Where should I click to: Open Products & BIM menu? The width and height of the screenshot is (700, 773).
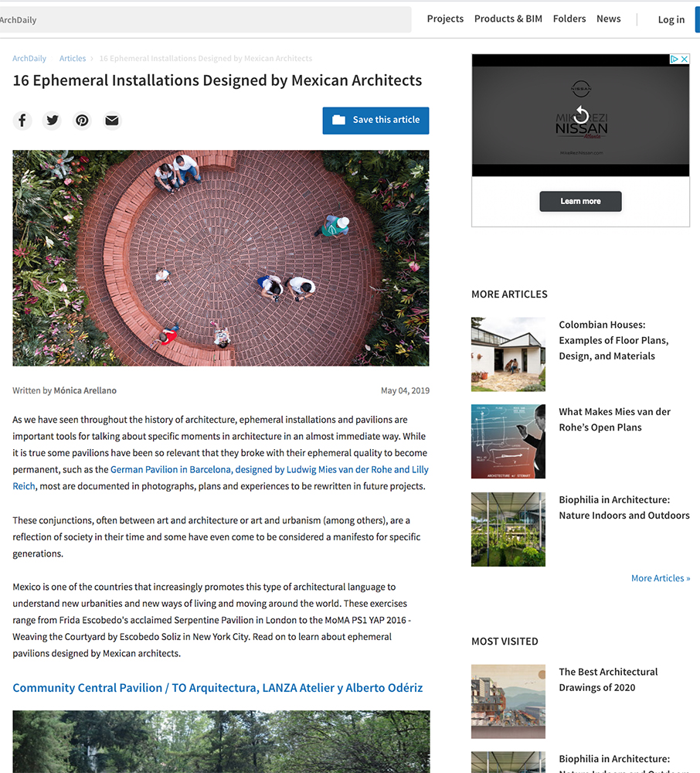pos(508,19)
